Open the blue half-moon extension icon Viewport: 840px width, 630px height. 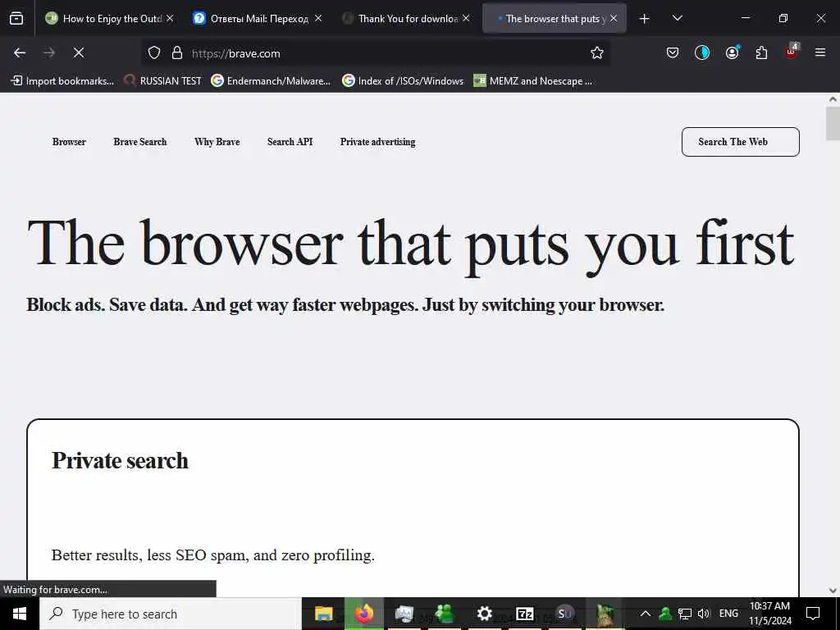[702, 52]
